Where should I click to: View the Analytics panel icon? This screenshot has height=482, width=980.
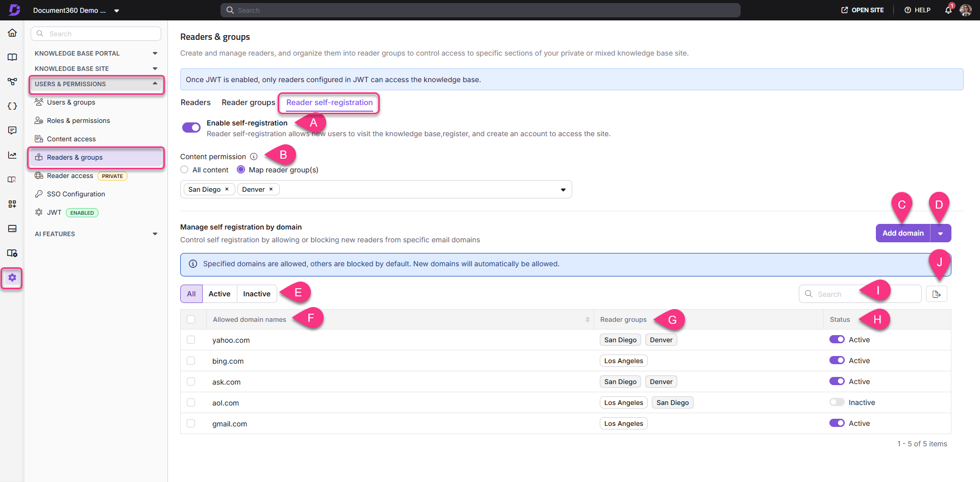(12, 155)
